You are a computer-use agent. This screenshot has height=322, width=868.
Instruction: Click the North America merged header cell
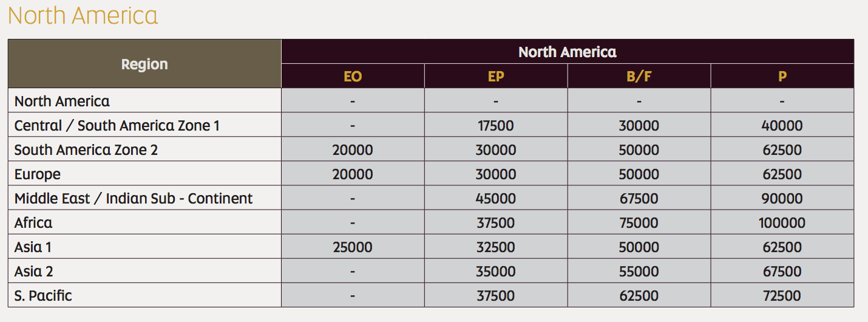[567, 52]
